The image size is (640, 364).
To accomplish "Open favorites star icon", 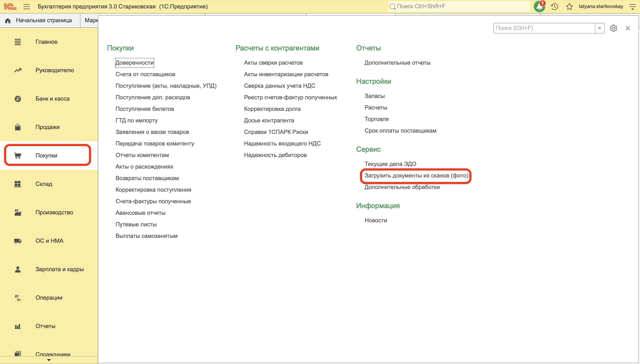I will click(x=570, y=6).
